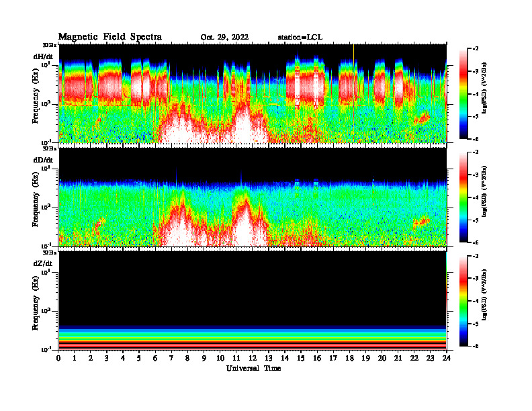Screen dimensions: 532x411
Task: Click hour tick label "21" on time axis
Action: pyautogui.click(x=398, y=359)
